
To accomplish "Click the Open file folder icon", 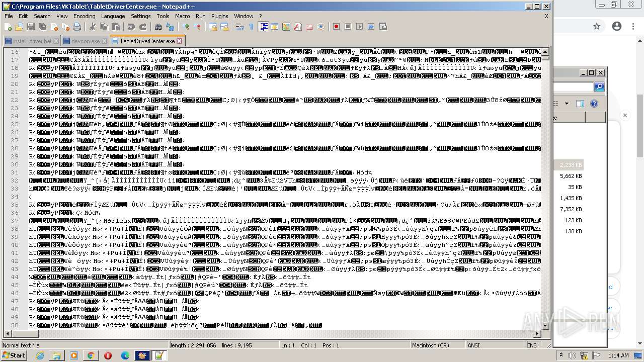I will pos(19,27).
